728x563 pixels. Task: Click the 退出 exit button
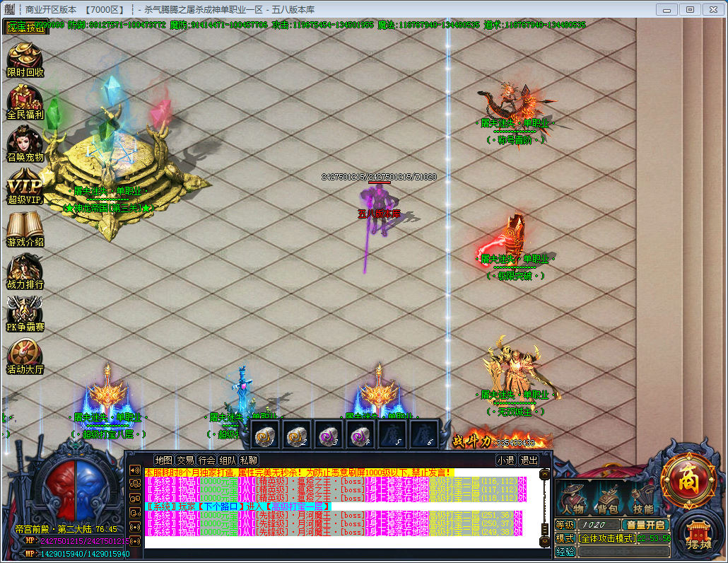pos(529,460)
